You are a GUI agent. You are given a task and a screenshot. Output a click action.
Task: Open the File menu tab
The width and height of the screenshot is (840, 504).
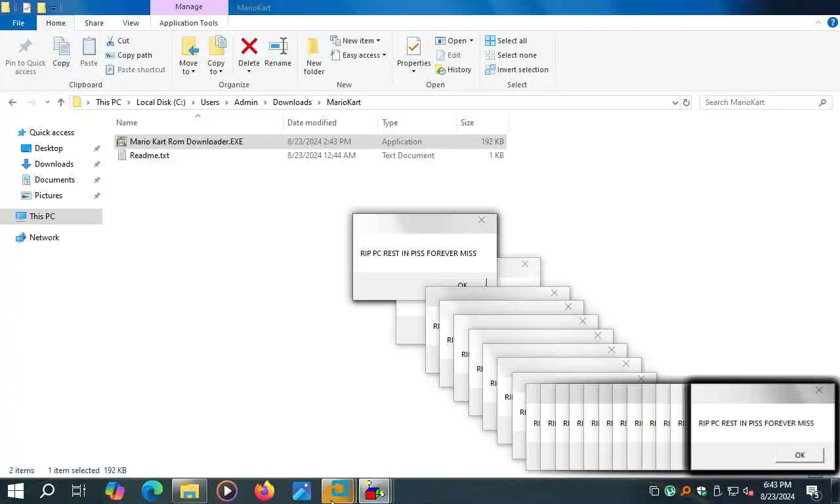tap(18, 23)
